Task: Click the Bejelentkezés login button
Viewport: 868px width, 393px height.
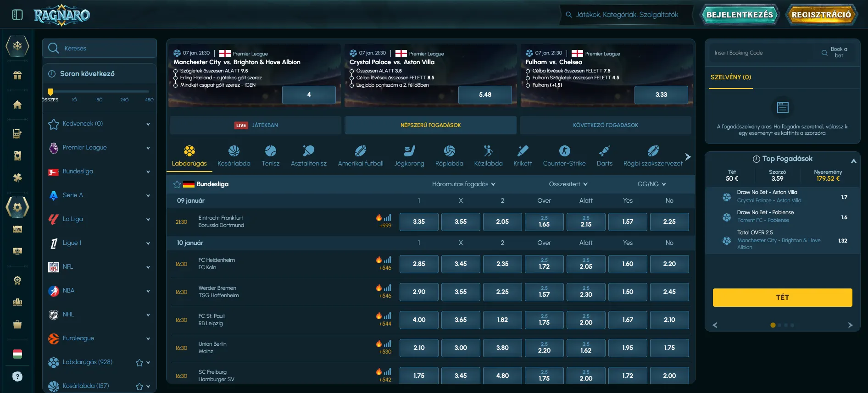Action: (739, 15)
